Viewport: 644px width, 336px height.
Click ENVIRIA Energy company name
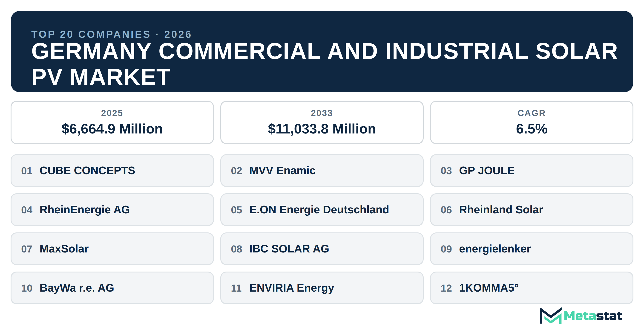(291, 288)
